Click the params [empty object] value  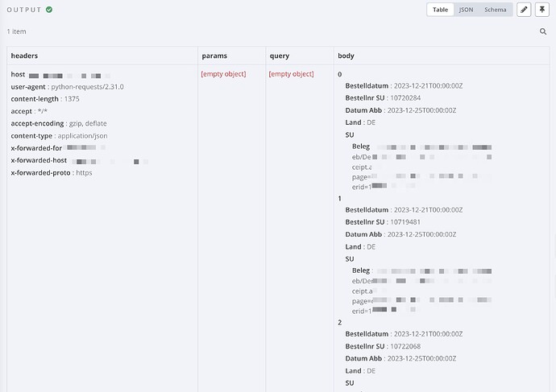(223, 74)
